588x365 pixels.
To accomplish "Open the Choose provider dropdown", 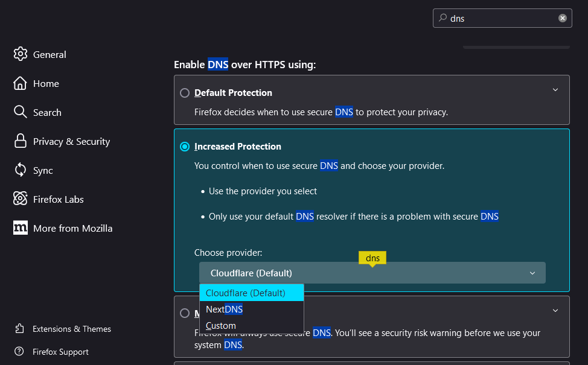I will click(x=372, y=273).
